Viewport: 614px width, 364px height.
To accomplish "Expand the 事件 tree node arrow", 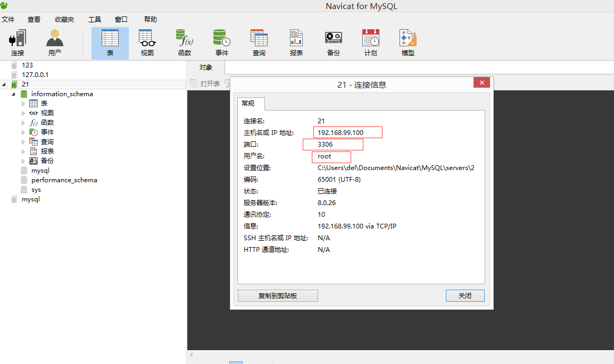I will (23, 132).
